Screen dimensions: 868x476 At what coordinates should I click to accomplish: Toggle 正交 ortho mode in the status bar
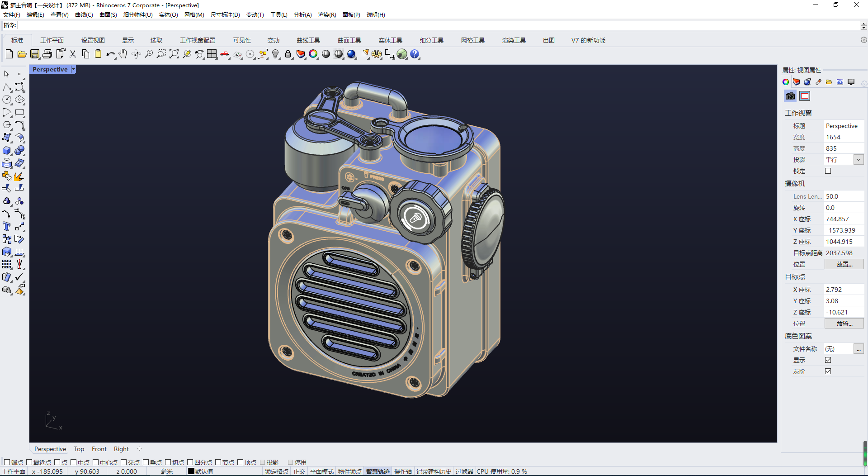pos(299,471)
